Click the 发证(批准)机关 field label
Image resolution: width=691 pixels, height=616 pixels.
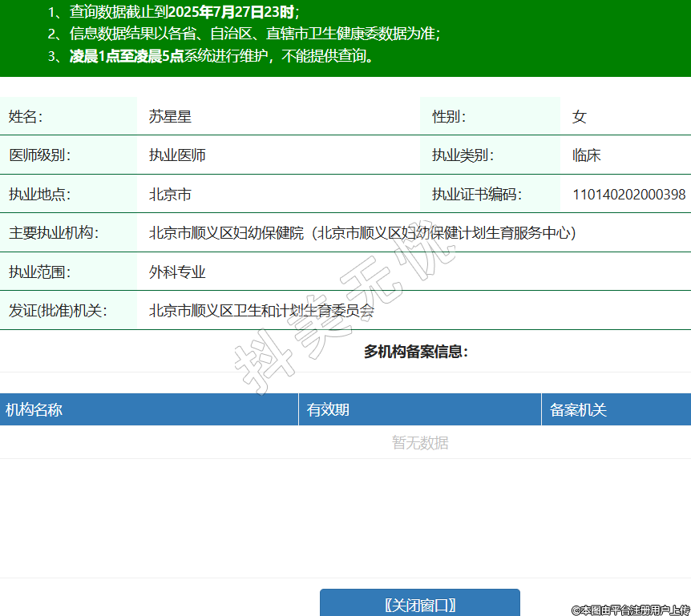click(x=58, y=311)
